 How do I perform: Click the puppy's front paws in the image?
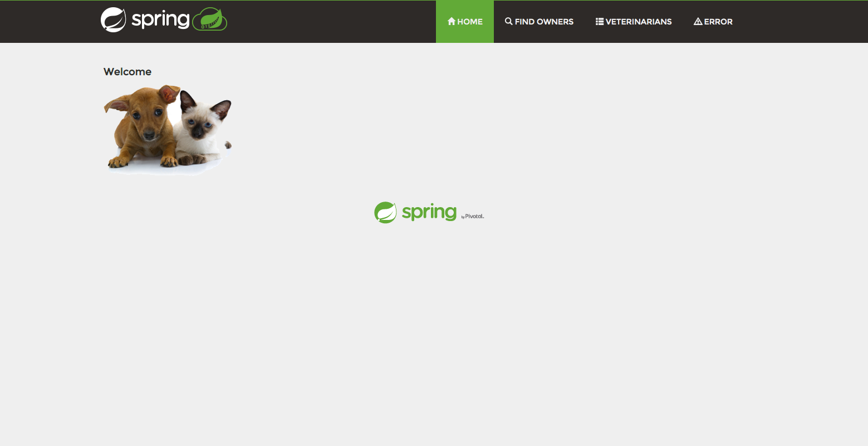point(143,161)
